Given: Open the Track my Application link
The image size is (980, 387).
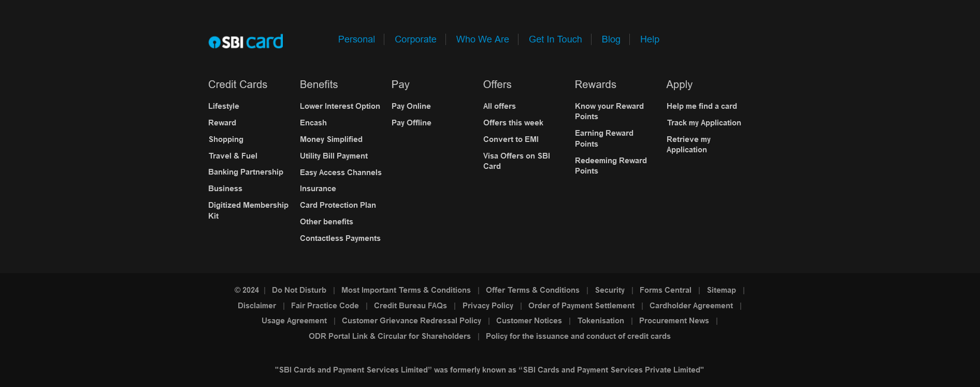Looking at the screenshot, I should (x=704, y=123).
